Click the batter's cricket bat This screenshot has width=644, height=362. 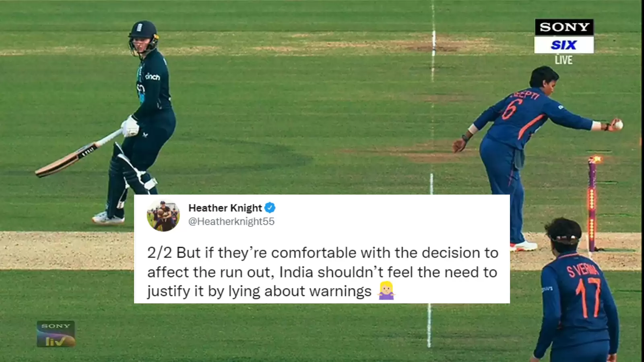(x=78, y=153)
